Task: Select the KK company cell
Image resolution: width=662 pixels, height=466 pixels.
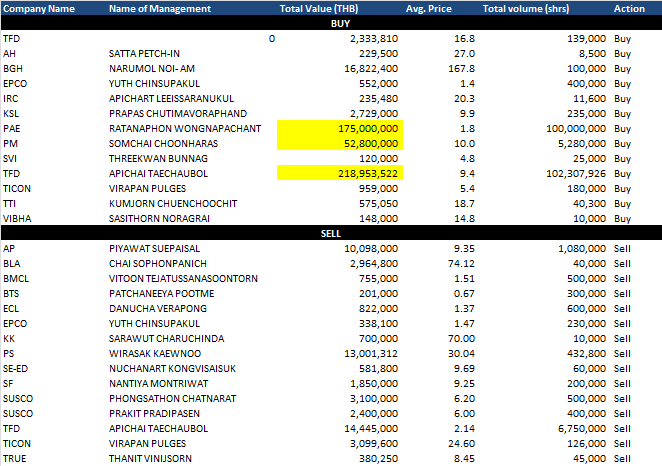Action: tap(9, 338)
